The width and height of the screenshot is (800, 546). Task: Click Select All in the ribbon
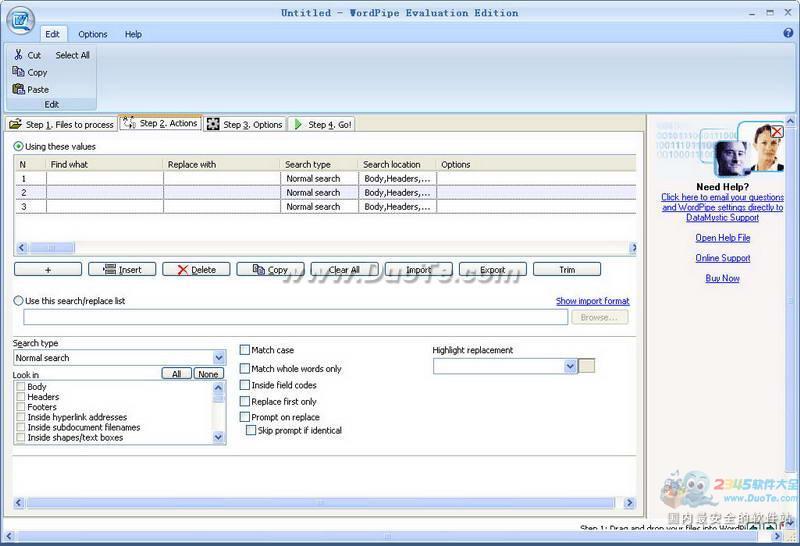click(x=72, y=55)
